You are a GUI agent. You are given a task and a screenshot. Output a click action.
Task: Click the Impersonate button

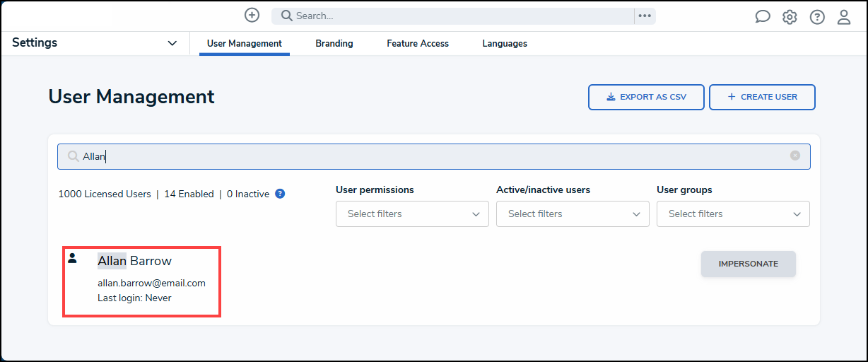coord(749,264)
